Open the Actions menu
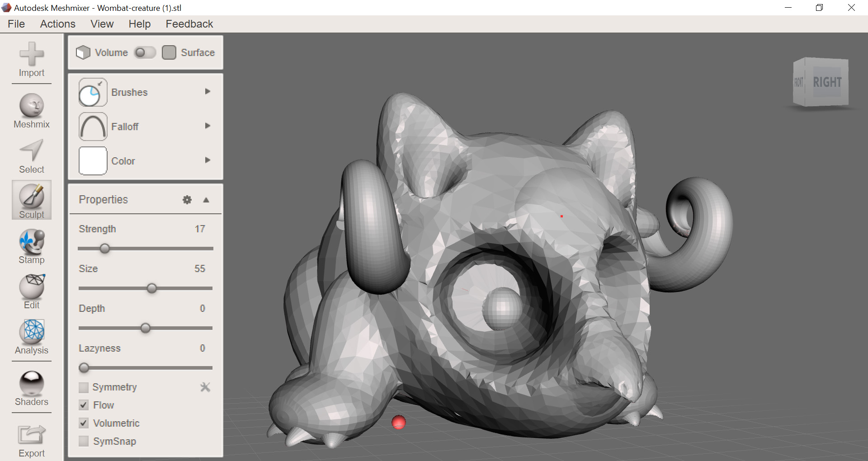Viewport: 868px width, 461px height. click(x=57, y=24)
